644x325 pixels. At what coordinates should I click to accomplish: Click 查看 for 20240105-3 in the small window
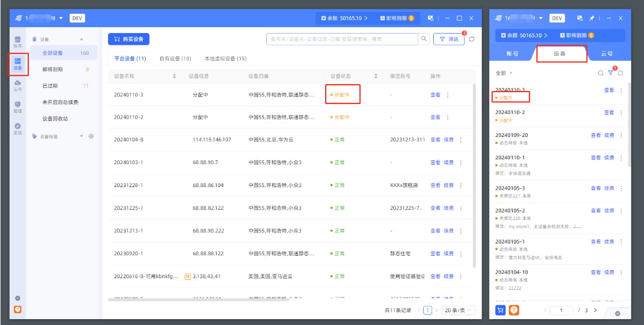coord(596,189)
